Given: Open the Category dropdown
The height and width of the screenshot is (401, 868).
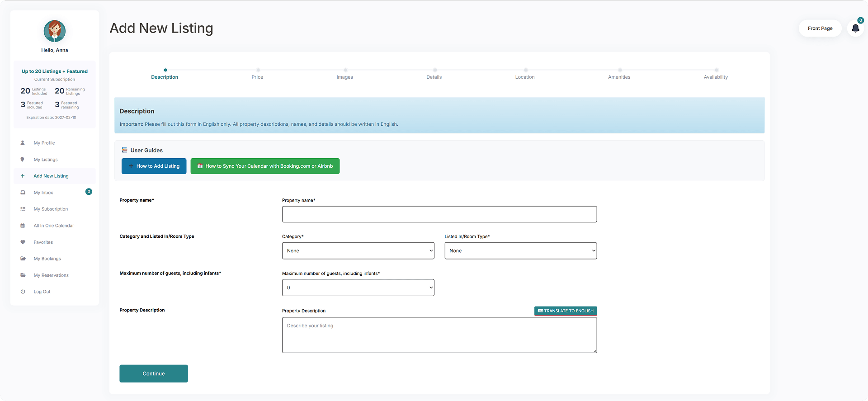Looking at the screenshot, I should pos(358,251).
